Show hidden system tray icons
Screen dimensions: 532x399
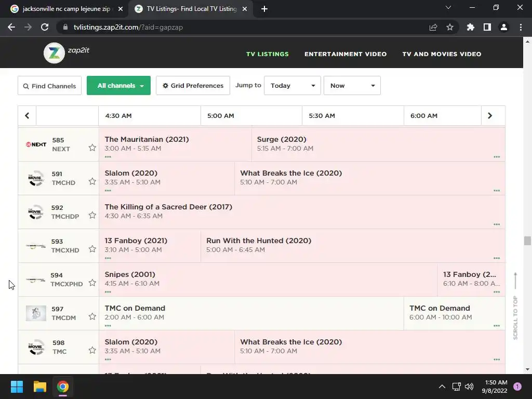pyautogui.click(x=442, y=387)
